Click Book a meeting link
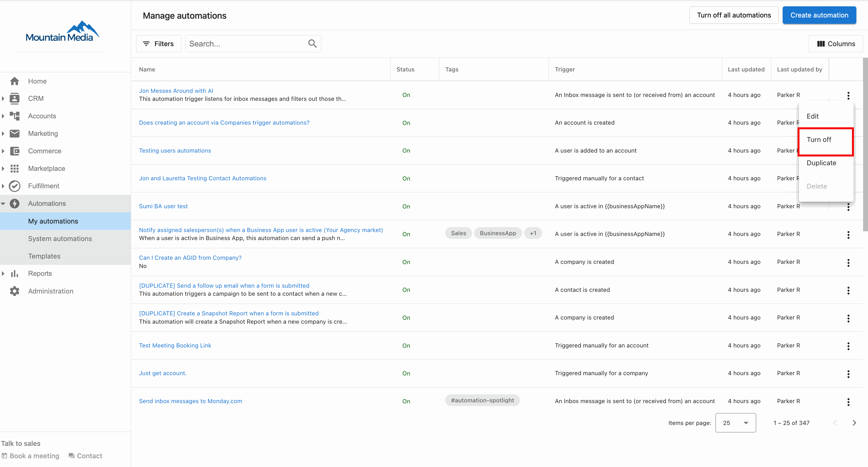The width and height of the screenshot is (868, 467). [30, 456]
